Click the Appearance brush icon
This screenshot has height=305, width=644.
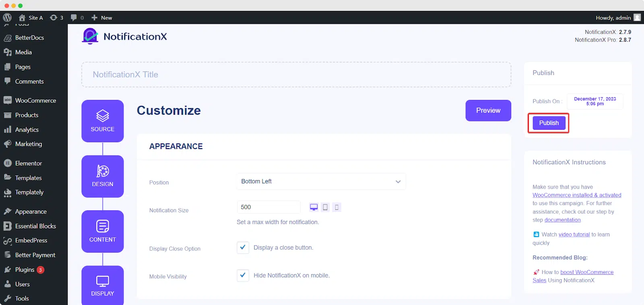coord(7,212)
